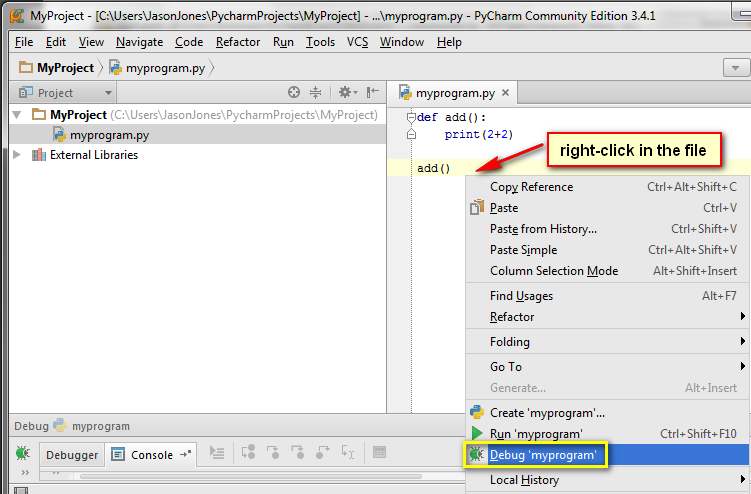
Task: Click the Python file icon in breadcrumb
Action: [115, 68]
